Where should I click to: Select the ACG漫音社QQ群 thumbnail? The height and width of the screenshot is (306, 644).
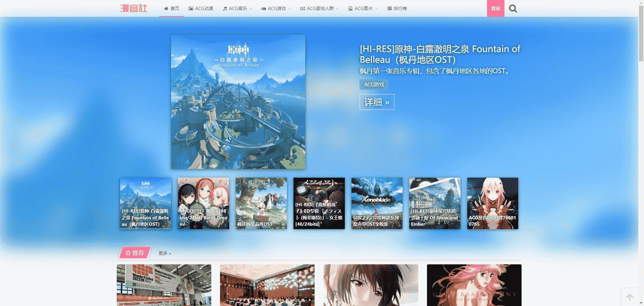click(x=493, y=204)
